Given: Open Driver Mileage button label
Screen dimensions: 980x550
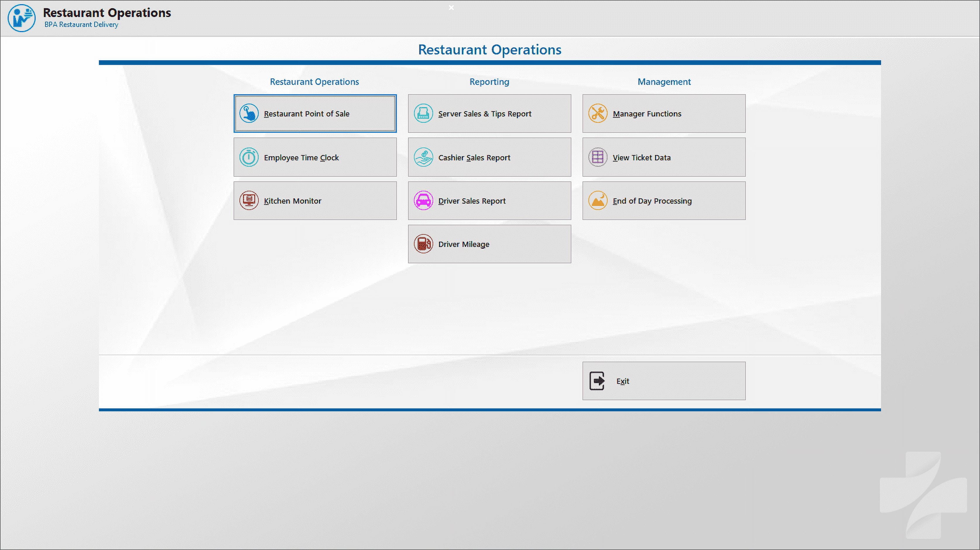Looking at the screenshot, I should click(x=463, y=244).
